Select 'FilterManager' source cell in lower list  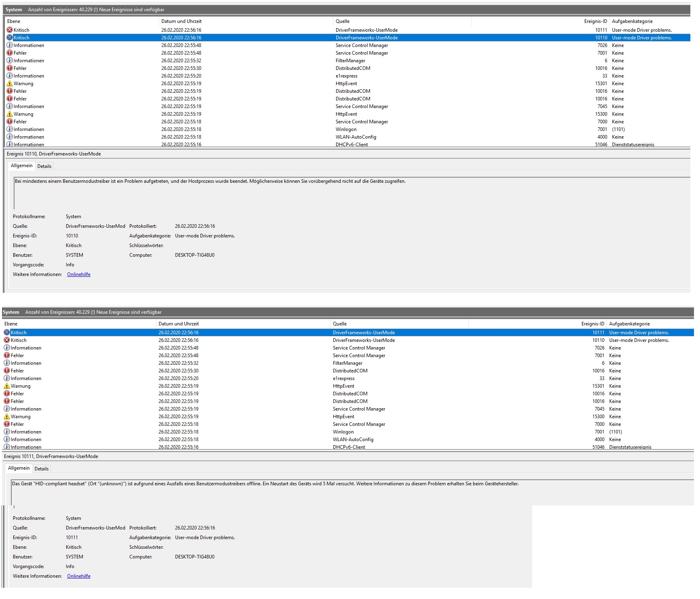pos(348,363)
